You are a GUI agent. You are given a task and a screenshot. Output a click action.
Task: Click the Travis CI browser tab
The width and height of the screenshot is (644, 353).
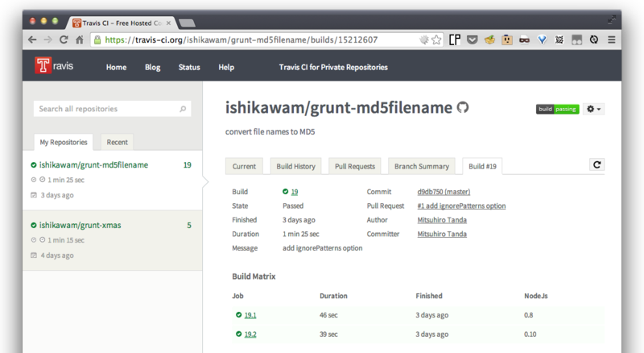point(122,23)
